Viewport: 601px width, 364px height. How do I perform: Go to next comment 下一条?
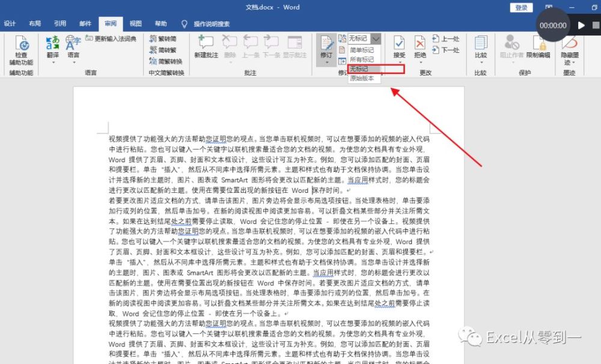pos(272,47)
